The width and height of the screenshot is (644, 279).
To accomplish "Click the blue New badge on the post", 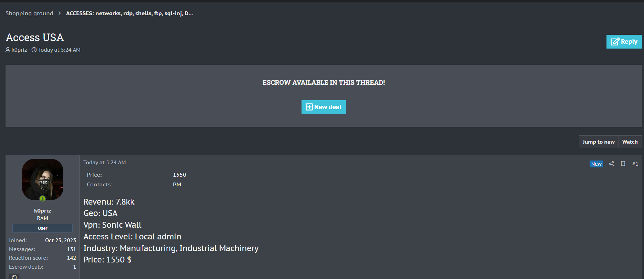I will [x=596, y=164].
